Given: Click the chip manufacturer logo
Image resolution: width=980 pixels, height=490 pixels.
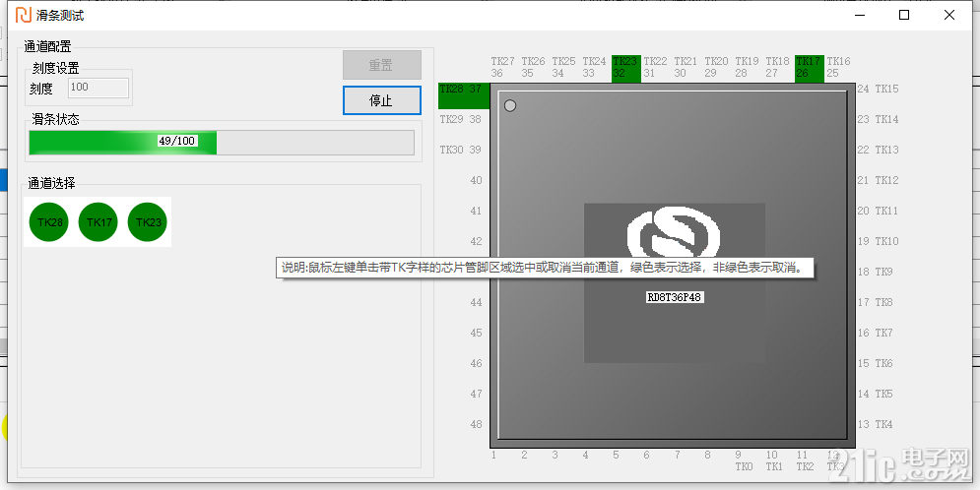Looking at the screenshot, I should point(673,233).
